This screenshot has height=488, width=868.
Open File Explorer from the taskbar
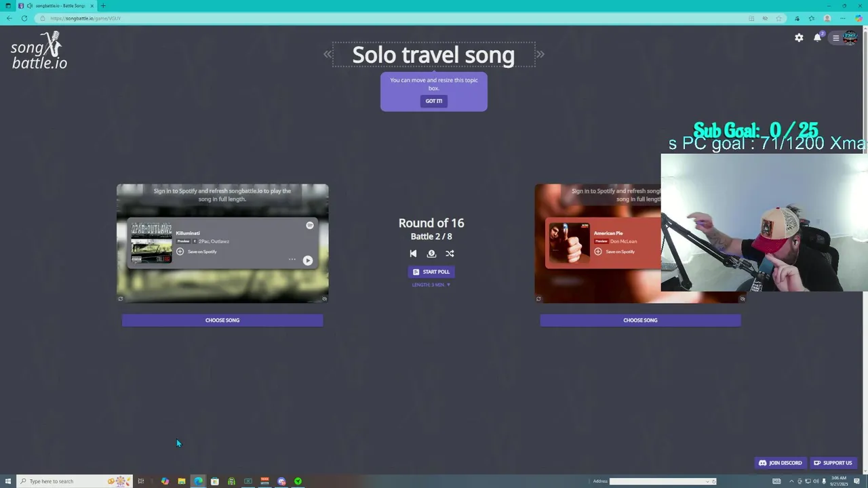(x=182, y=481)
